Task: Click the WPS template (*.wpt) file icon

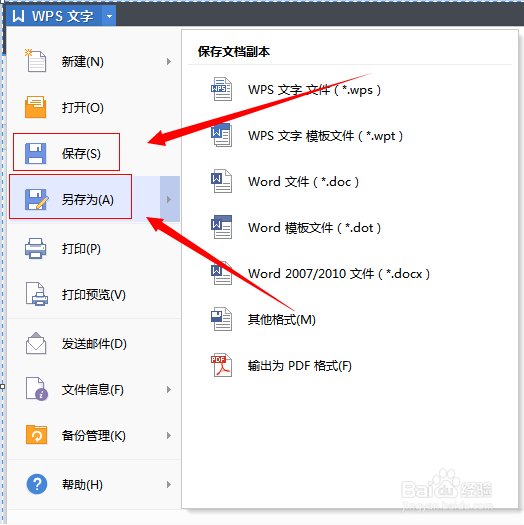Action: pos(221,135)
